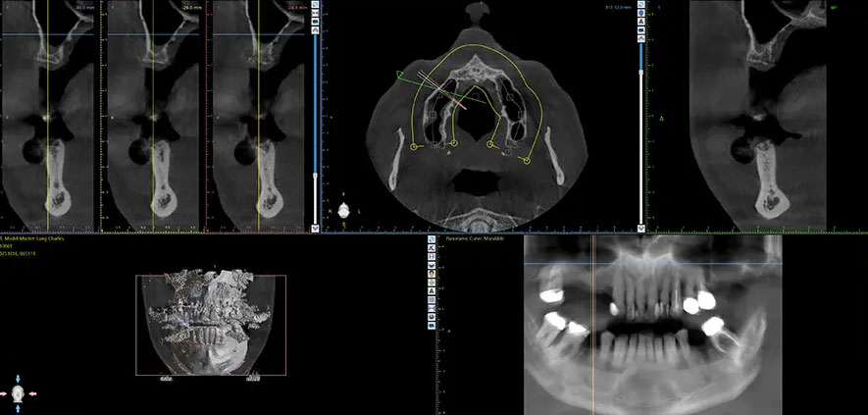Click the down arrow below the head orientation icon
Viewport: 868px width, 415px height.
pyautogui.click(x=19, y=409)
